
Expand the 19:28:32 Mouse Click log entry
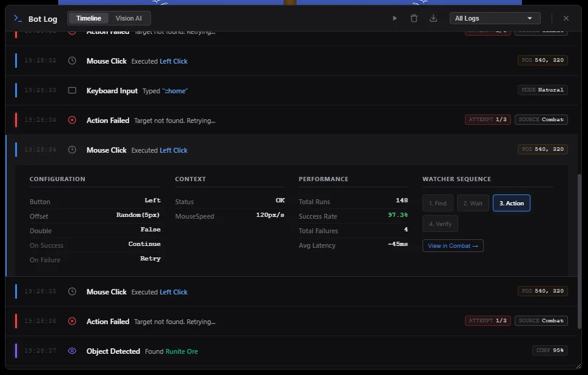tap(292, 61)
